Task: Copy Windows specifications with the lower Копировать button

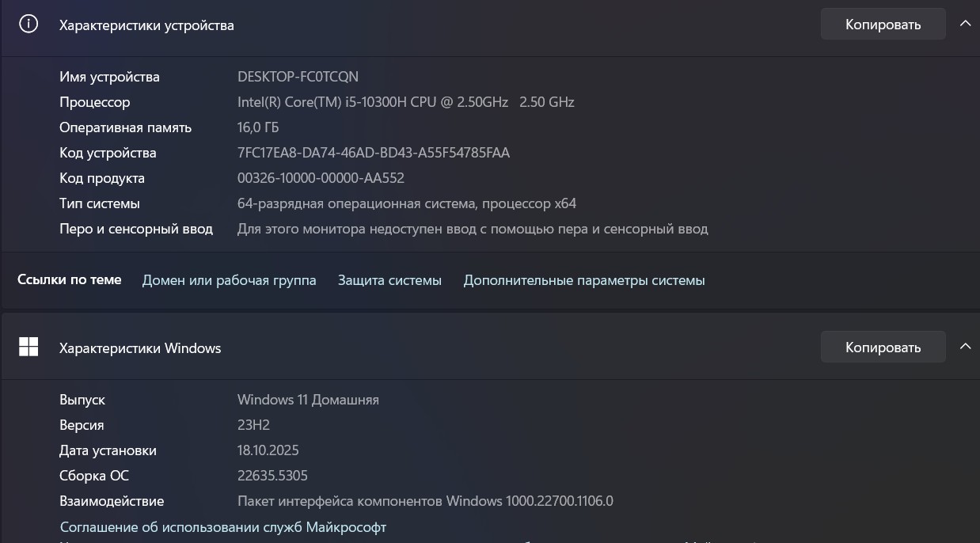Action: pyautogui.click(x=883, y=347)
